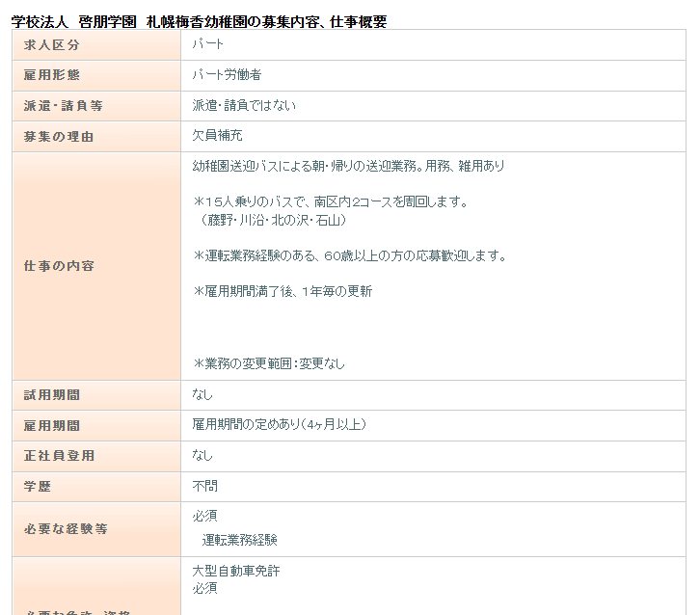Select the 運転業務経験 text

tap(240, 540)
